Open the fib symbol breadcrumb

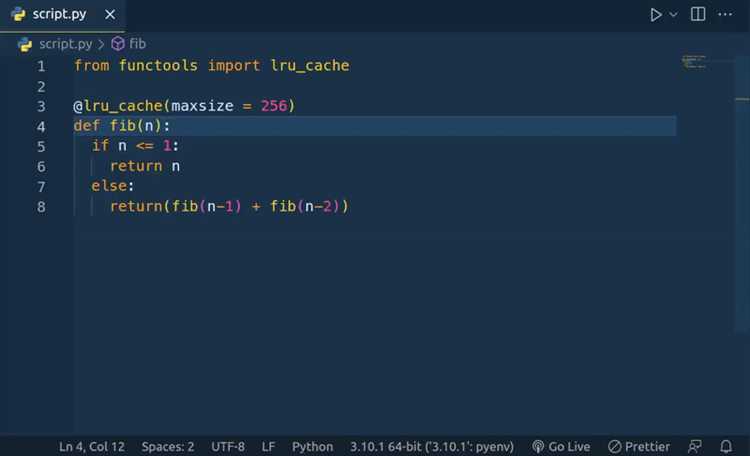(x=138, y=44)
